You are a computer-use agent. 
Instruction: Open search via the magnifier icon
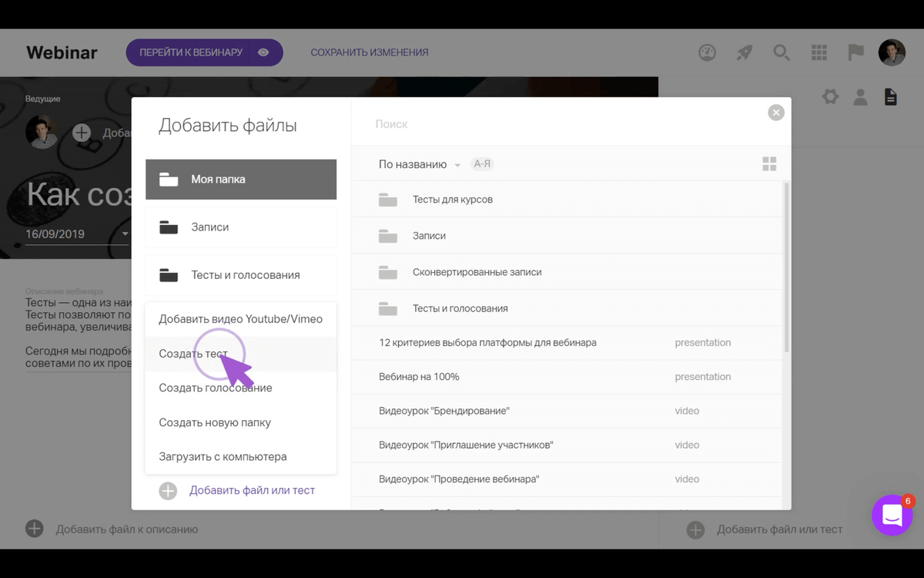tap(782, 52)
